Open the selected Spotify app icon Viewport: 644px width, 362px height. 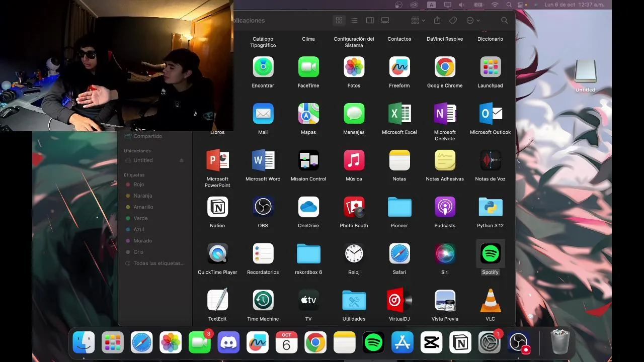click(x=491, y=254)
